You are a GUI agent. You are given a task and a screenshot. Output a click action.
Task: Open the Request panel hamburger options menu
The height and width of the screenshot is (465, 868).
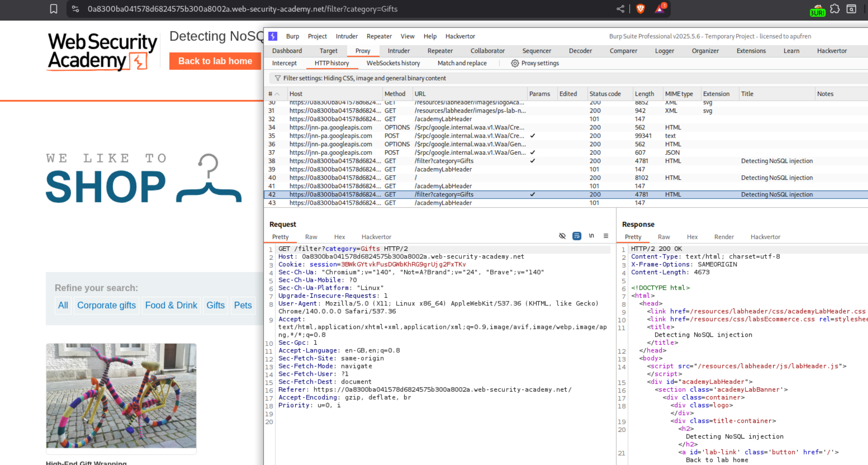click(x=606, y=236)
